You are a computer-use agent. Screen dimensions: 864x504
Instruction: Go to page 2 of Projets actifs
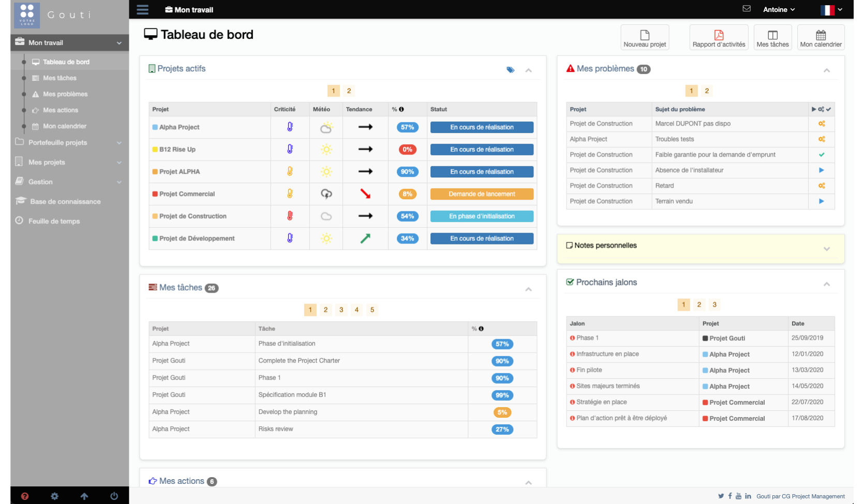click(349, 91)
